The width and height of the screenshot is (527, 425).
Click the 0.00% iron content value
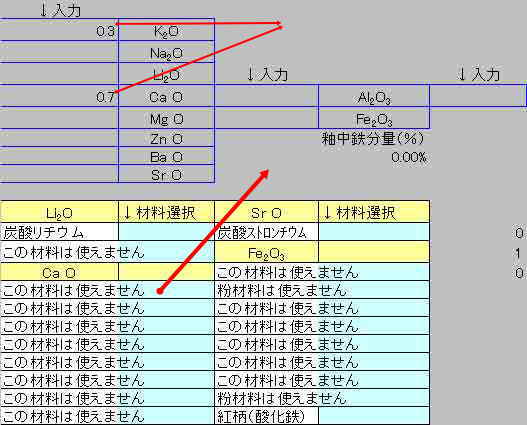pos(409,157)
